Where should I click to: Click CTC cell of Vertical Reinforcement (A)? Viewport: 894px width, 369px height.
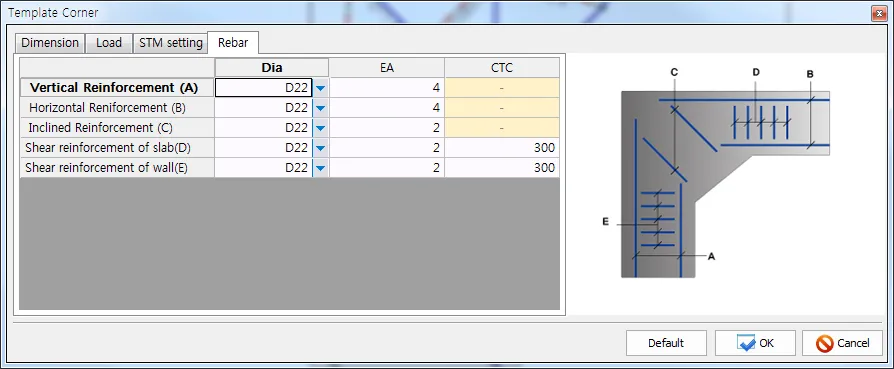coord(502,88)
